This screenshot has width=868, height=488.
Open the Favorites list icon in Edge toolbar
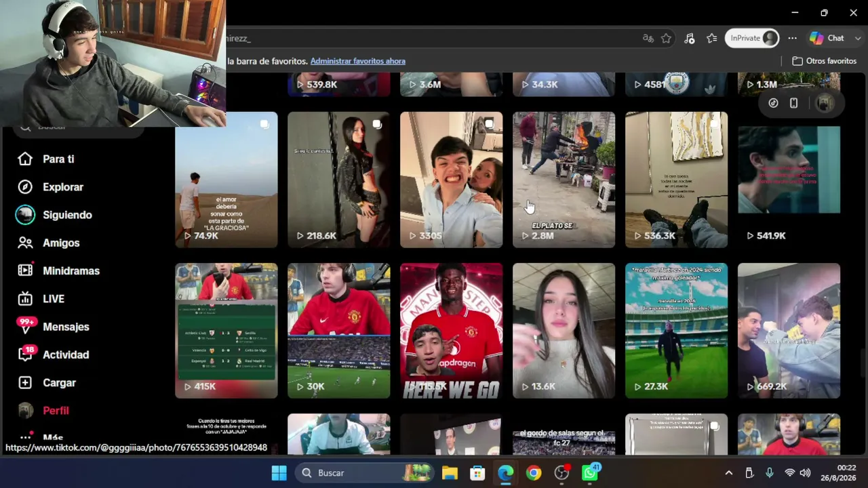pyautogui.click(x=712, y=39)
